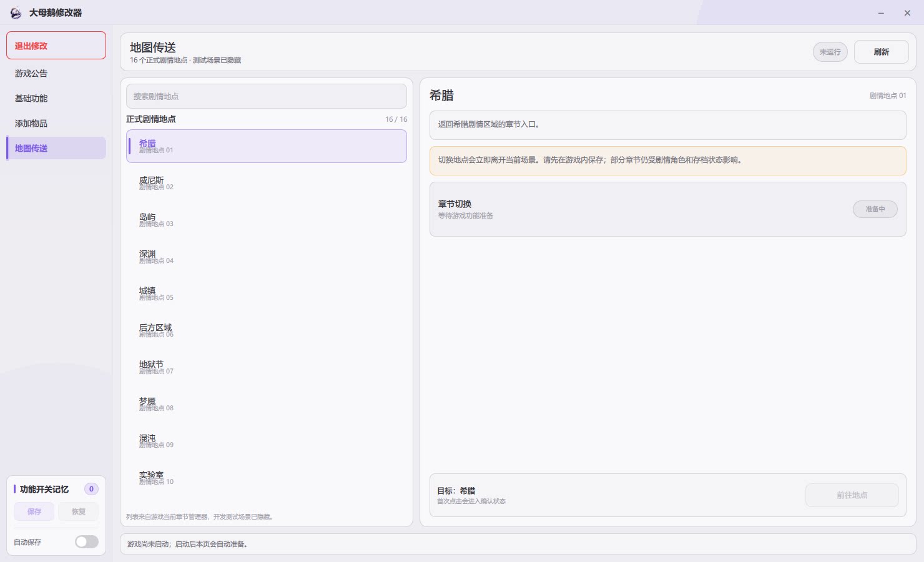Click the 恢复 button in 功能开关记忆
Viewport: 924px width, 562px height.
(x=78, y=511)
